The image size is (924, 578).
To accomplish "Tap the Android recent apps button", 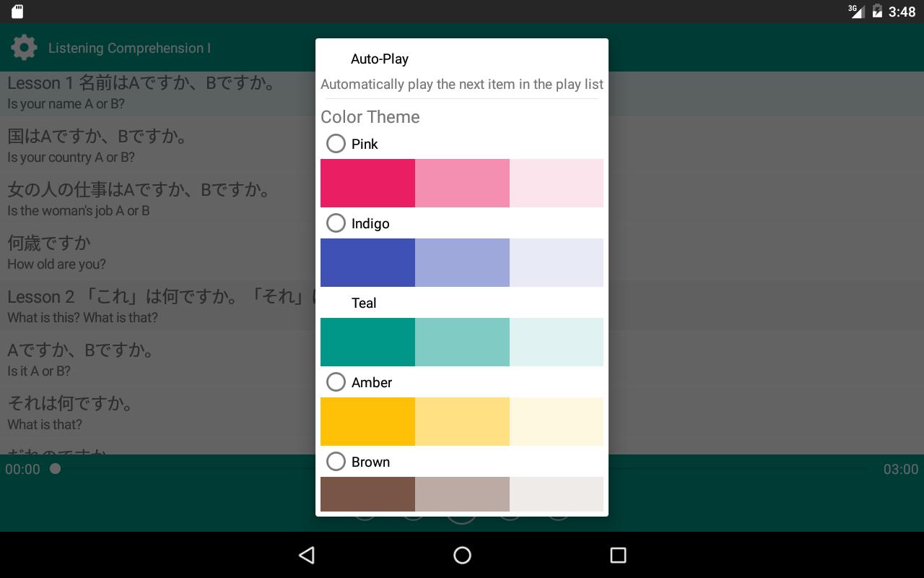I will pos(618,555).
